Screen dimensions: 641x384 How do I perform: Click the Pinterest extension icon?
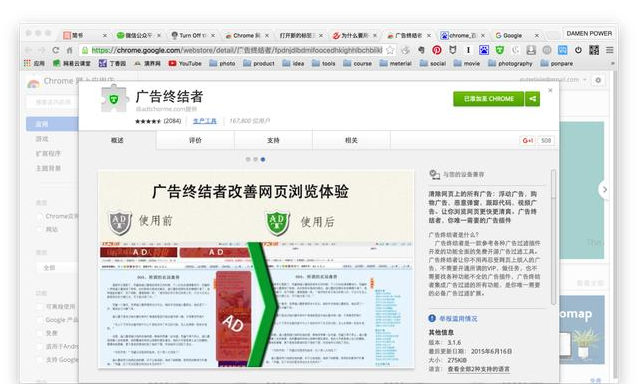tap(437, 50)
